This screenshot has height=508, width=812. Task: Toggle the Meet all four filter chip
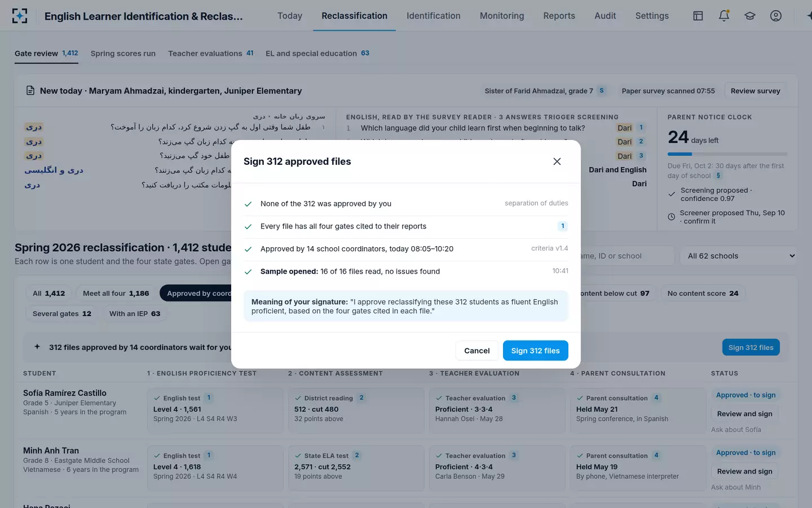(x=116, y=294)
